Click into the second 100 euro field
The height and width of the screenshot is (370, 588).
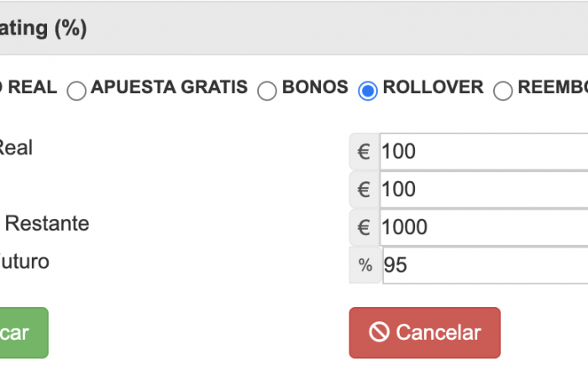point(484,189)
